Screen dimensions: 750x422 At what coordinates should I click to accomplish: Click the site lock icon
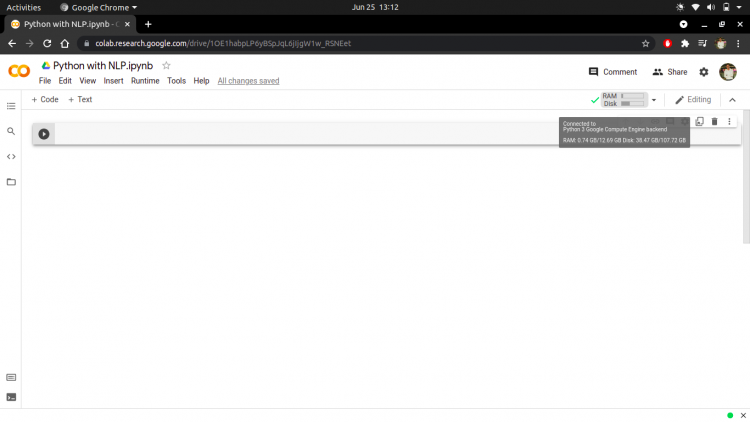click(87, 44)
